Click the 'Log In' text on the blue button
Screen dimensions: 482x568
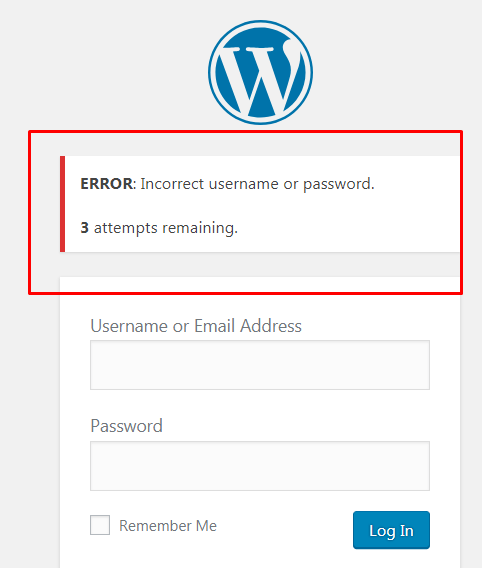[x=391, y=531]
